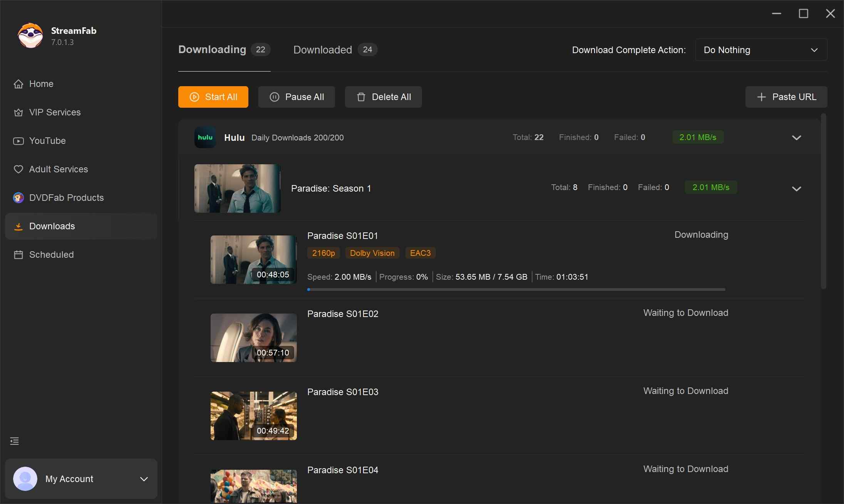Open the Home section in sidebar
This screenshot has width=844, height=504.
[41, 84]
